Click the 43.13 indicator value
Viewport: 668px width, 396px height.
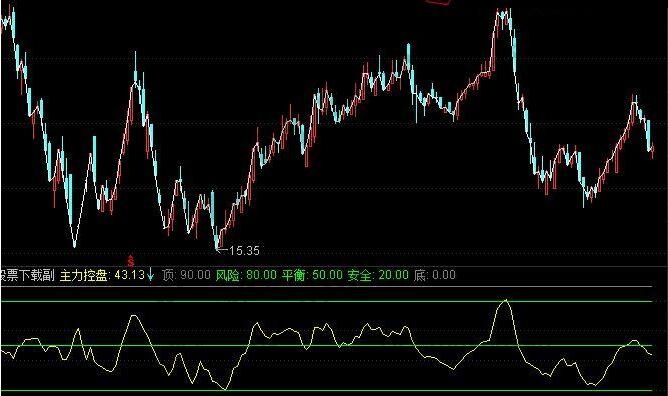click(130, 275)
